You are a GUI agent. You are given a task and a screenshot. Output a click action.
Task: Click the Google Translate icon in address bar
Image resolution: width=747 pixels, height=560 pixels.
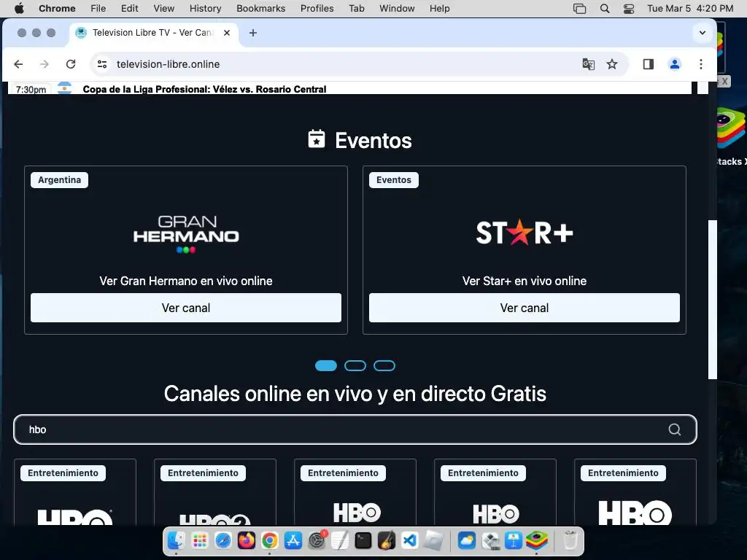(589, 64)
